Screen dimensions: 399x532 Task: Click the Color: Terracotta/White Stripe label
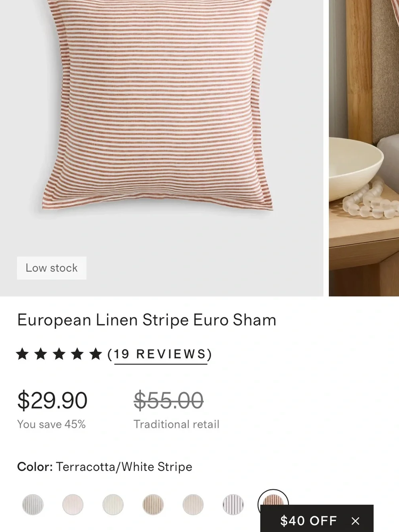click(105, 467)
